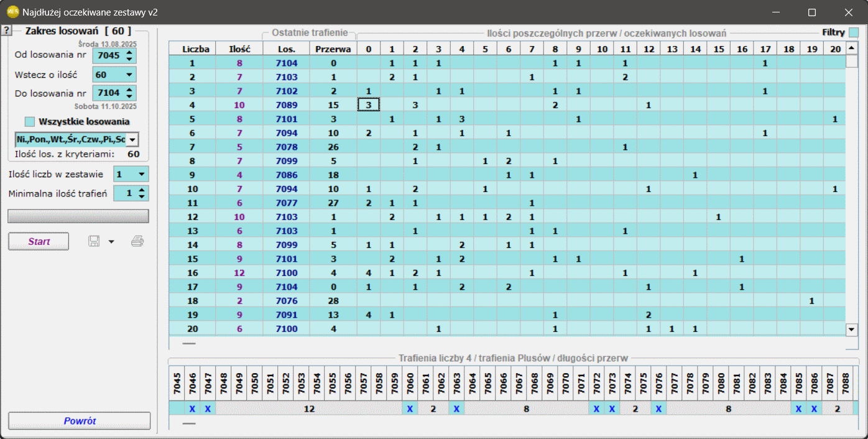868x439 pixels.
Task: Toggle the Filtry checkbox
Action: click(x=854, y=32)
